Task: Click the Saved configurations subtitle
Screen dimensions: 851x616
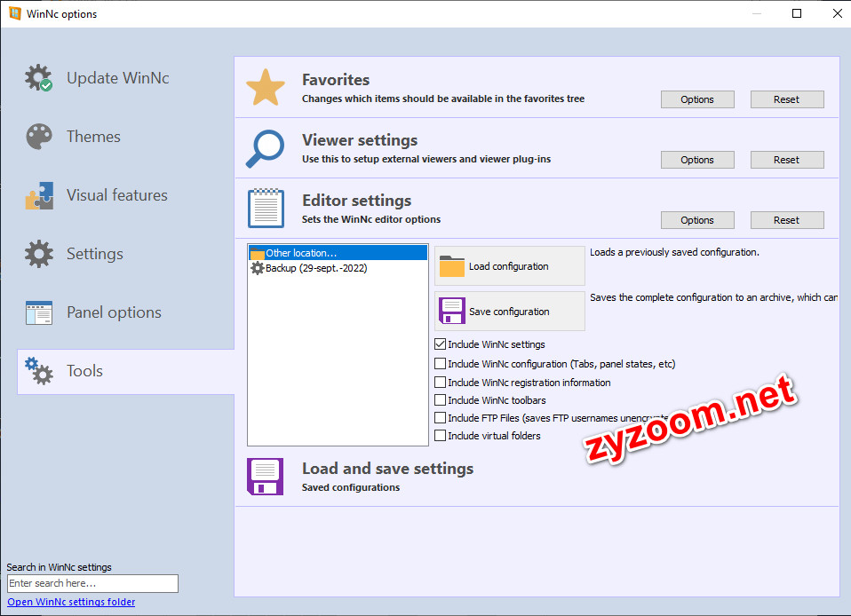Action: [x=351, y=487]
